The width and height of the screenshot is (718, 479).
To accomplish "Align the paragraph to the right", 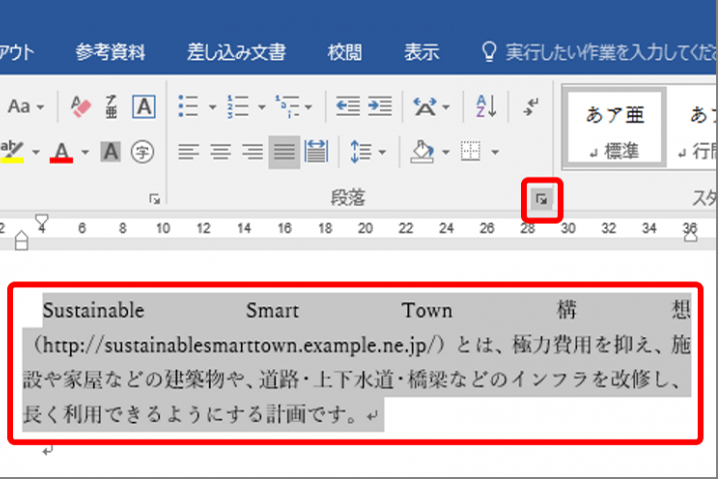I will (x=252, y=152).
